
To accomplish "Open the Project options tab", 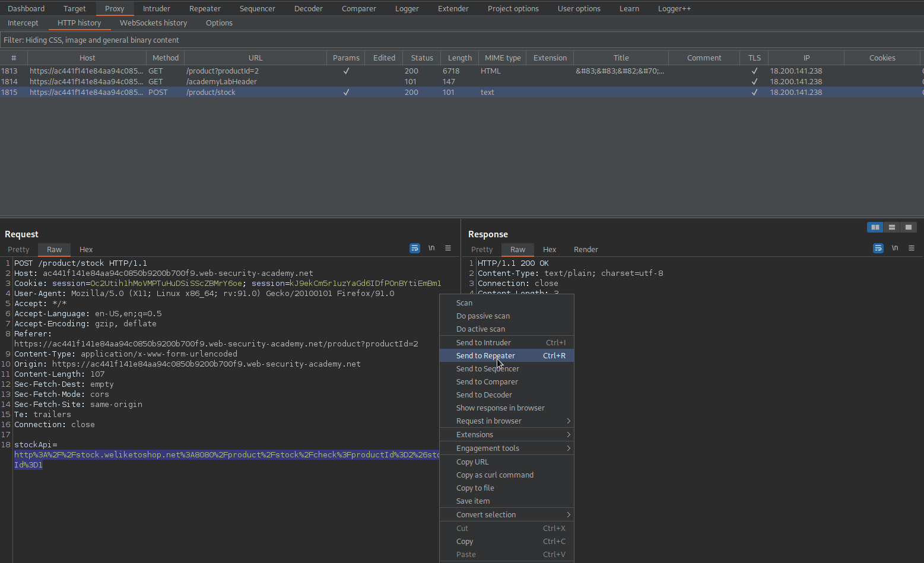I will pyautogui.click(x=513, y=8).
